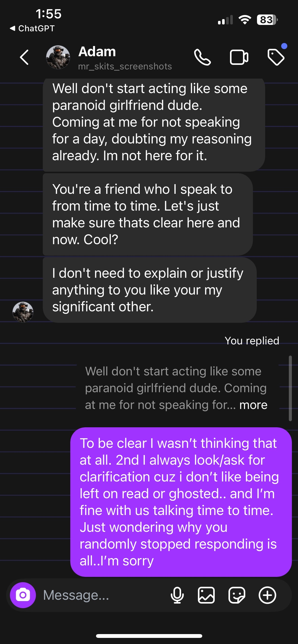Viewport: 298px width, 644px height.
Task: Open the purple camera button
Action: pyautogui.click(x=23, y=595)
